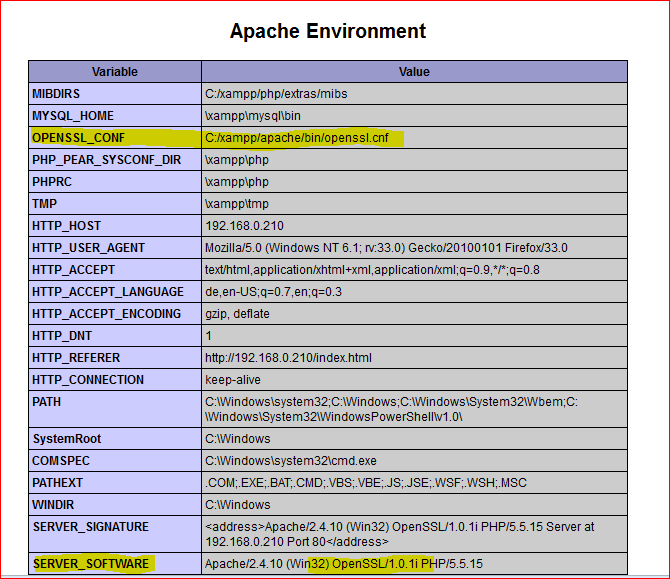Click the HTTP_REFERER variable name

pos(76,358)
